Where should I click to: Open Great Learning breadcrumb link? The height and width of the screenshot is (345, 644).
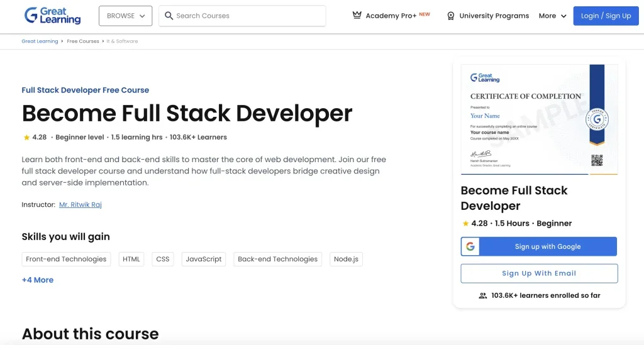pos(40,41)
